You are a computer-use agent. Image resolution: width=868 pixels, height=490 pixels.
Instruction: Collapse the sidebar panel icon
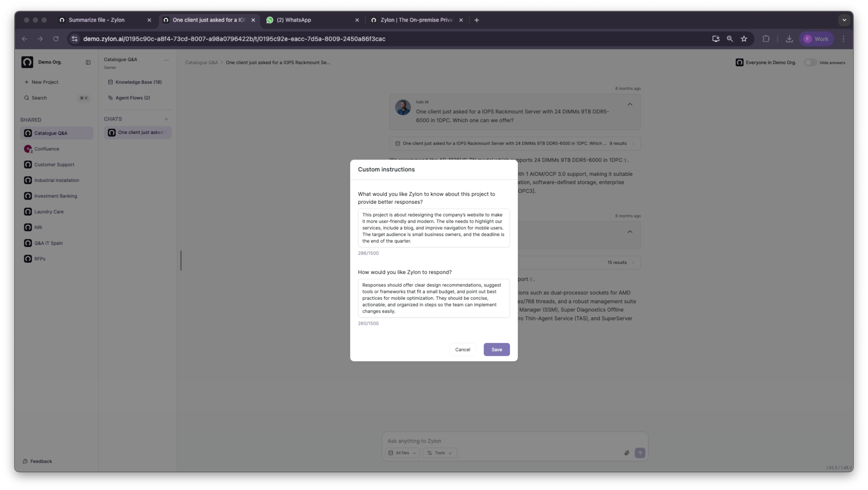pyautogui.click(x=88, y=62)
